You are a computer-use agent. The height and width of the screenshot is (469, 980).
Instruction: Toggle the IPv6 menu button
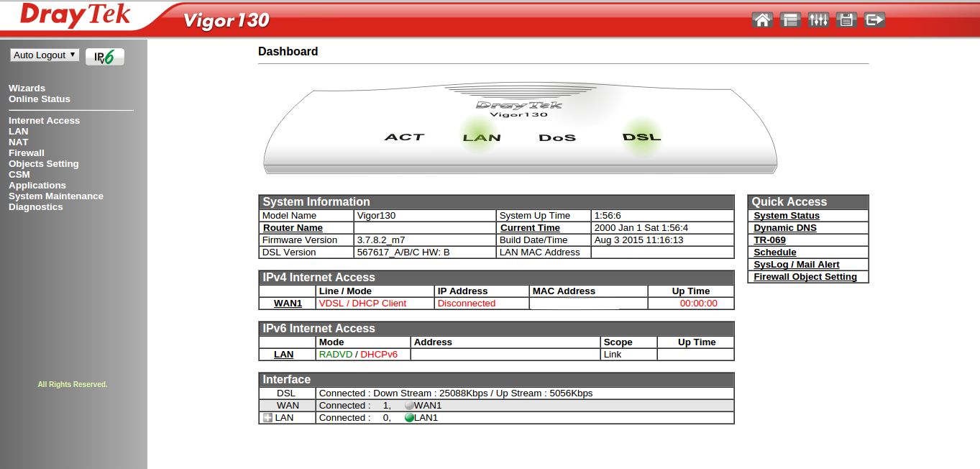(x=105, y=57)
